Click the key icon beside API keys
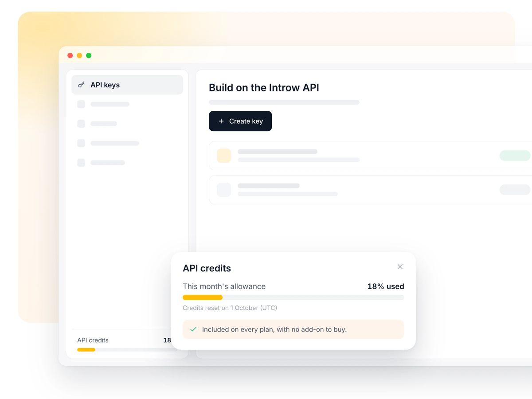The image size is (532, 399). 81,85
